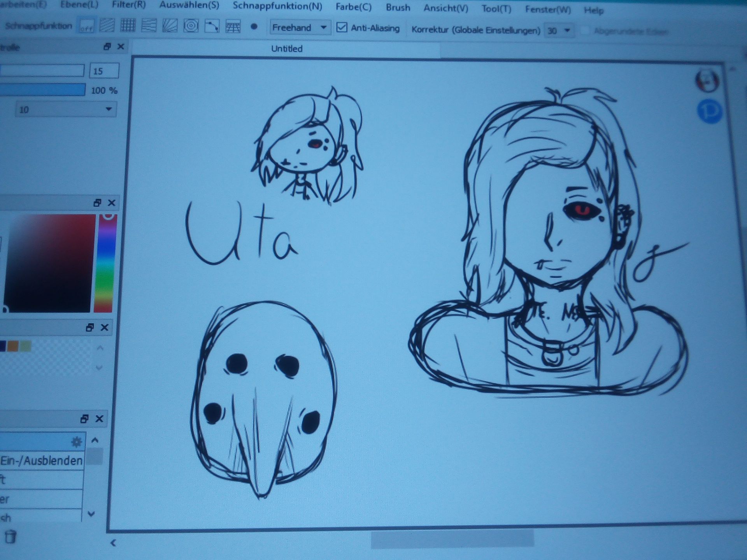The image size is (747, 560).
Task: Toggle the Abgerundete Ecken checkbox
Action: [x=585, y=31]
